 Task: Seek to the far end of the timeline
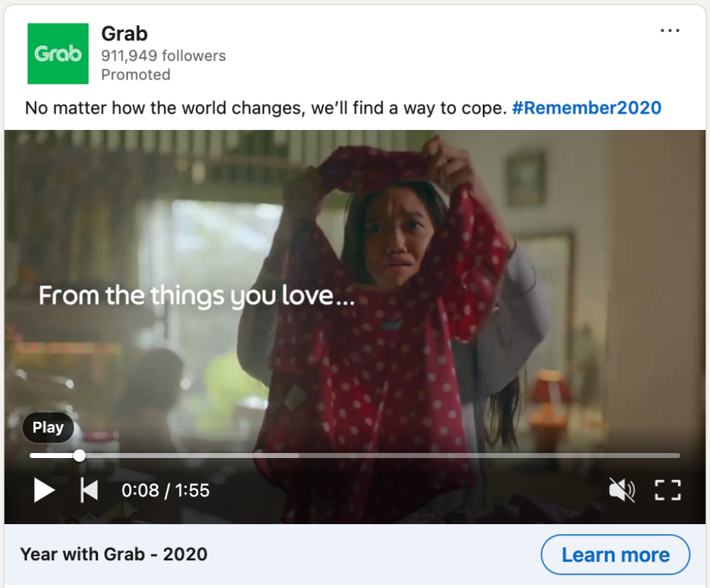(676, 456)
